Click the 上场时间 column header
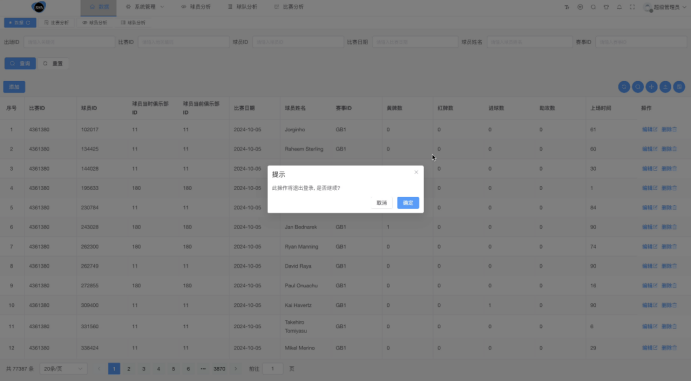Image resolution: width=692 pixels, height=382 pixels. [x=601, y=108]
